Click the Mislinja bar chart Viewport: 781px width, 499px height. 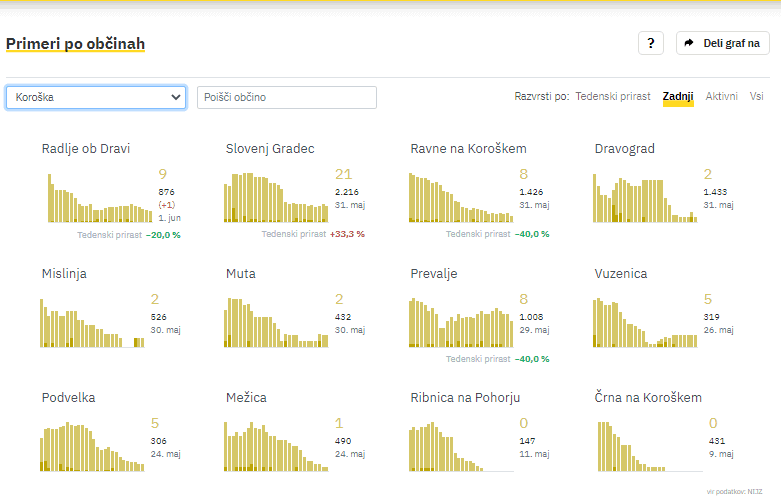click(x=91, y=323)
